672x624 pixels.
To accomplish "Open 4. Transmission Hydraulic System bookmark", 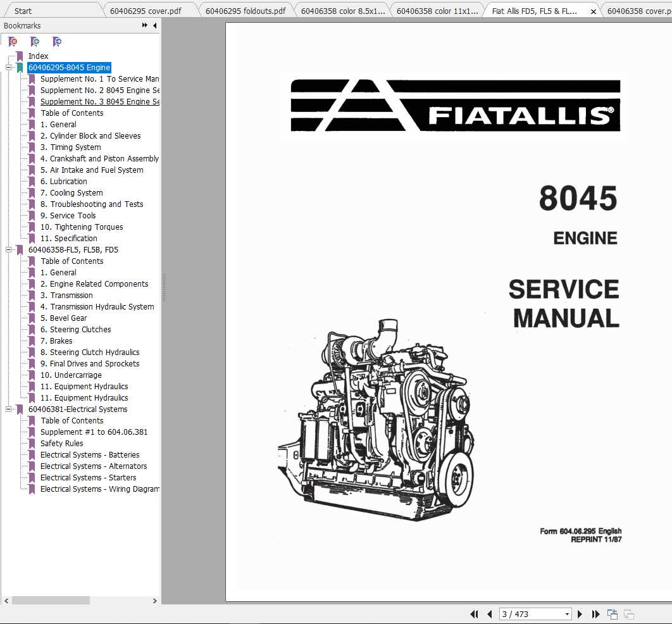I will coord(97,306).
